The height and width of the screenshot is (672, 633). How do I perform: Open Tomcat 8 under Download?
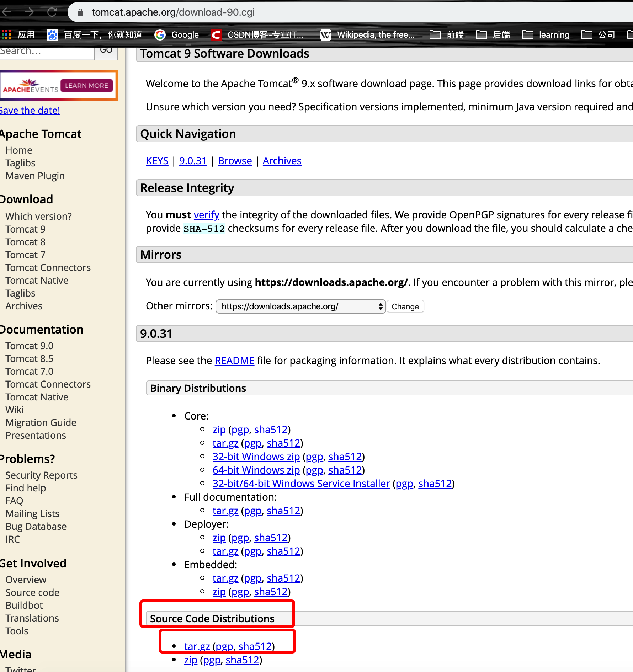(26, 242)
